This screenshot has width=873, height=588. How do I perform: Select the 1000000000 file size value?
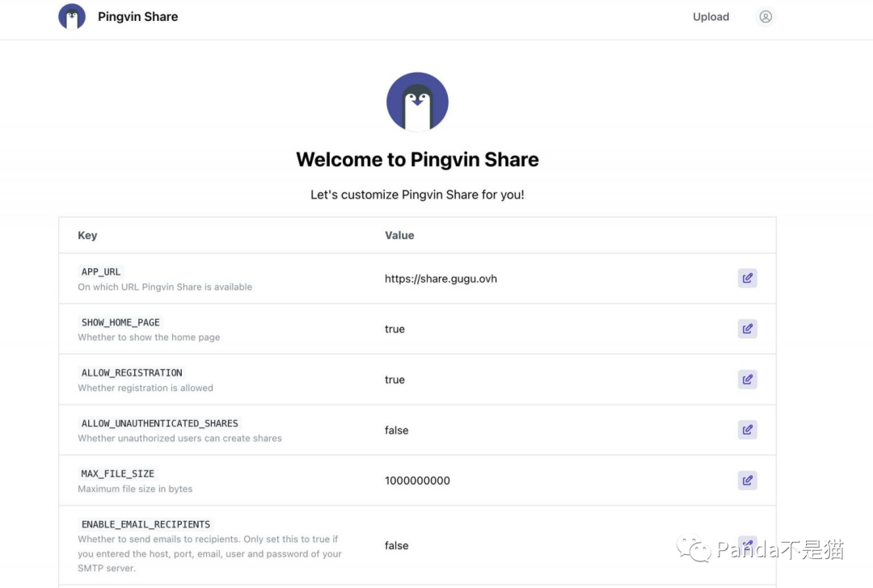[417, 481]
